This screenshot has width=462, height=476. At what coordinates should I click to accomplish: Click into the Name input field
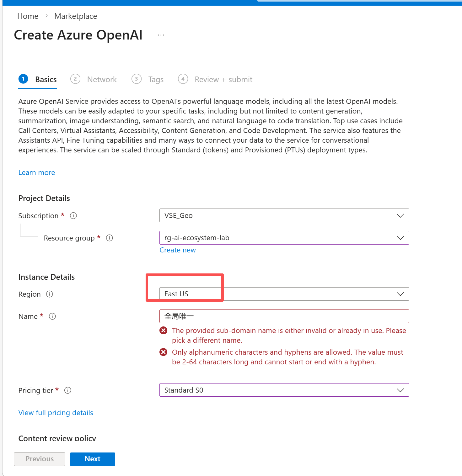point(284,316)
